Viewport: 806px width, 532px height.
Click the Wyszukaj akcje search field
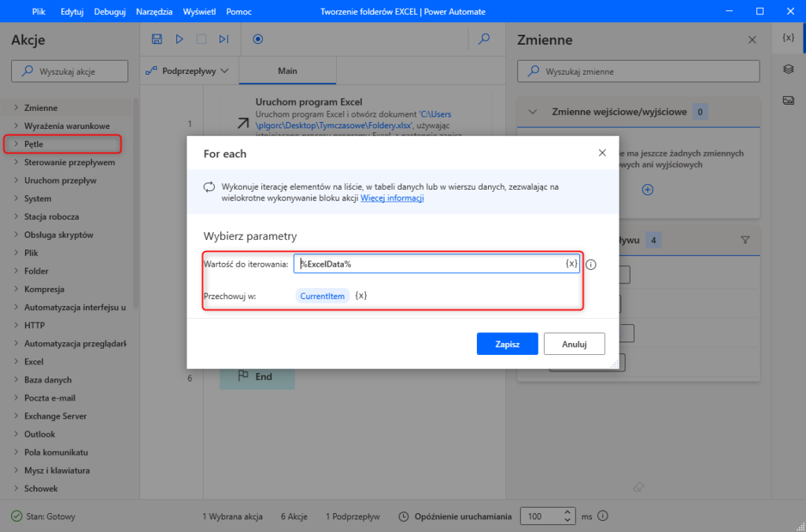point(69,72)
